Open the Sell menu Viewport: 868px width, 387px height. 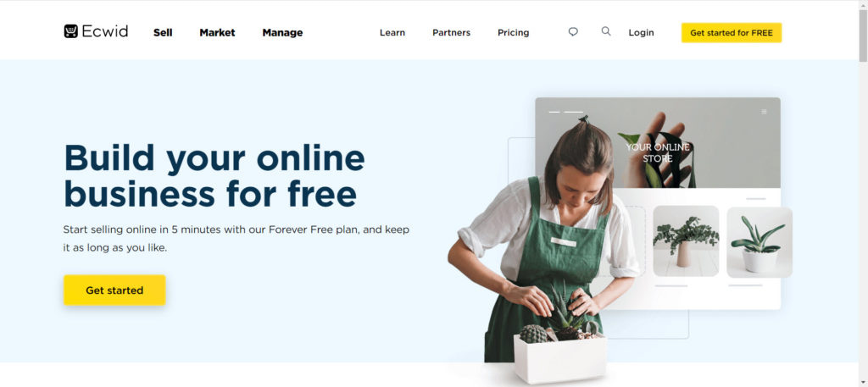point(163,33)
